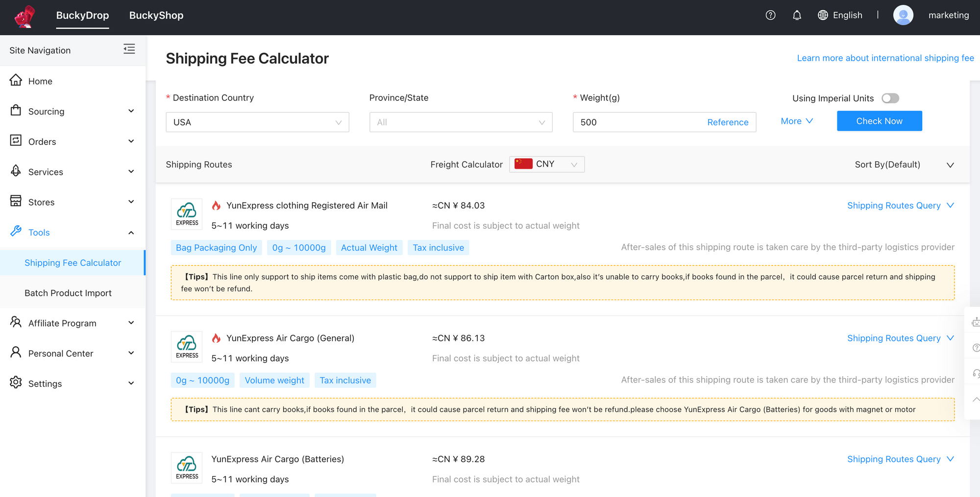
Task: Click the Actual Weight tag
Action: [369, 248]
